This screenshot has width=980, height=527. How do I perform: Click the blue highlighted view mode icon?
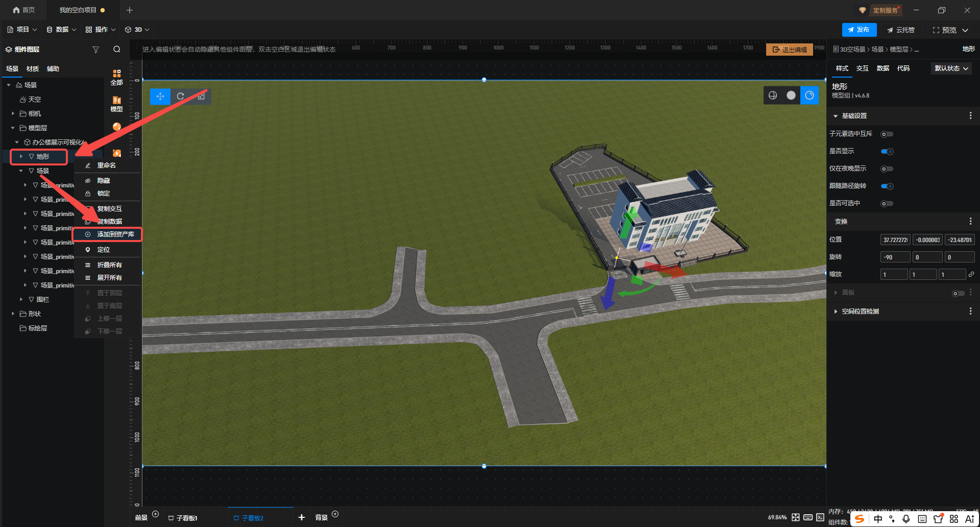(810, 95)
